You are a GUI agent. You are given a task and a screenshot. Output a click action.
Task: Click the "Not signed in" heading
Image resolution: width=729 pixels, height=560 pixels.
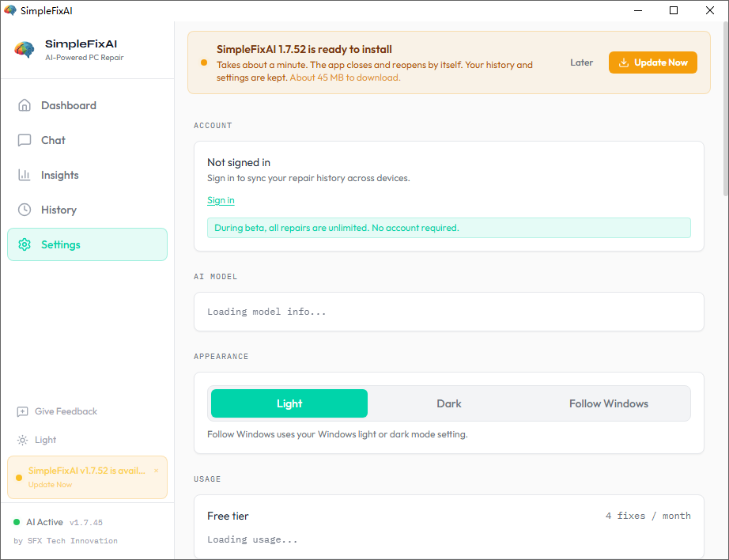[x=239, y=162]
